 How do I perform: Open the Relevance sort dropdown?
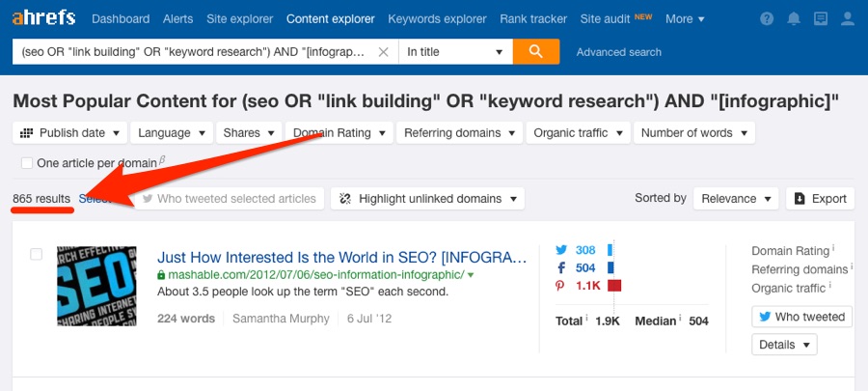pos(736,199)
